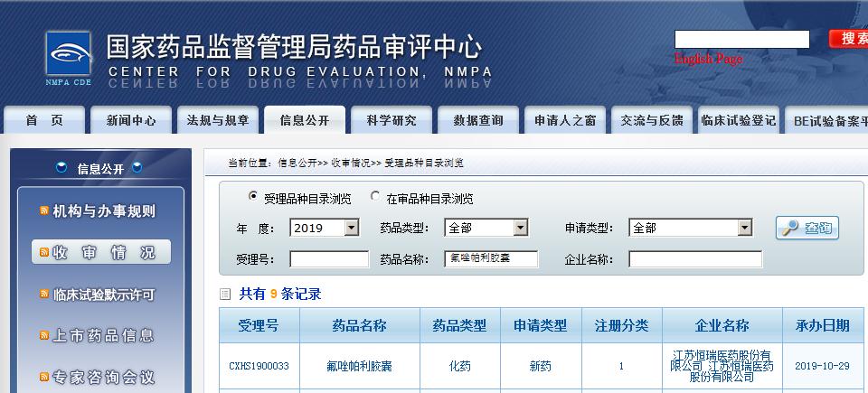Viewport: 868px width, 393px height.
Task: Open the 数据查询 tab
Action: 478,120
